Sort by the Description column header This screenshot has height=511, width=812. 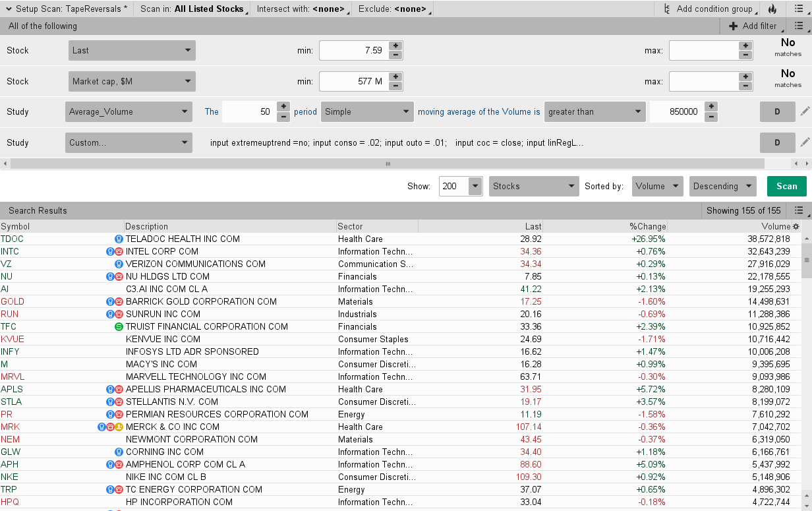tap(230, 226)
